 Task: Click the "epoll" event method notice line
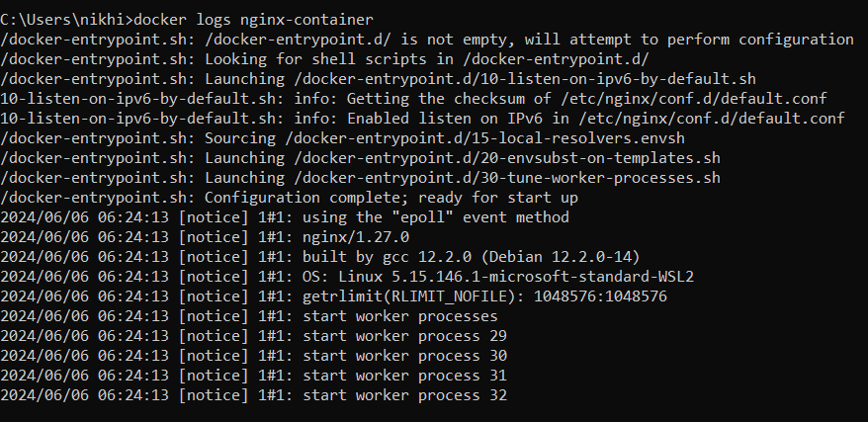(285, 217)
